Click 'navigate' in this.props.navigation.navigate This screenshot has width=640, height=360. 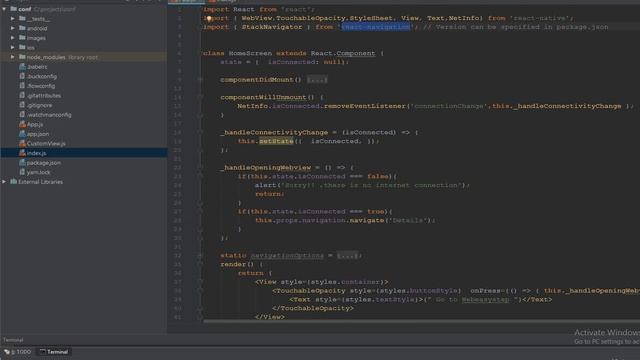click(367, 220)
